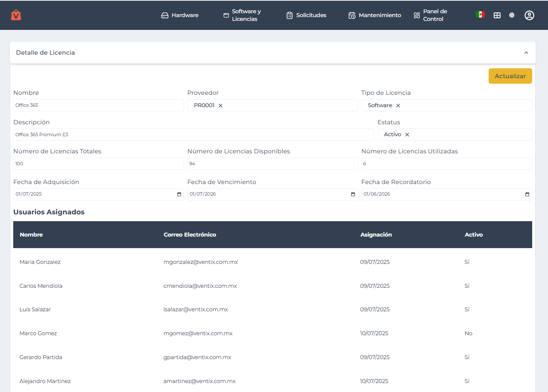Open the Software y Licencias menu
The image size is (548, 392).
tap(242, 15)
